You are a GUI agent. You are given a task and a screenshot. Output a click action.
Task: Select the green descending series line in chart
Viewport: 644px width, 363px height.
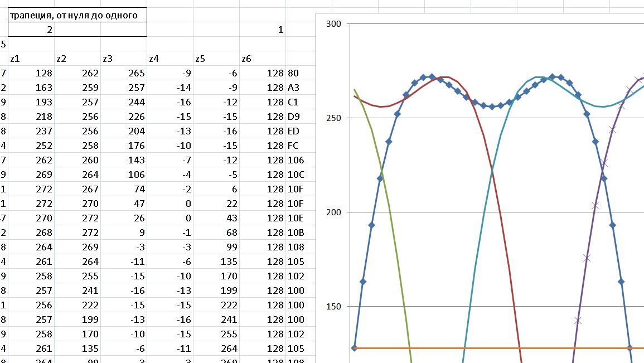[x=389, y=205]
